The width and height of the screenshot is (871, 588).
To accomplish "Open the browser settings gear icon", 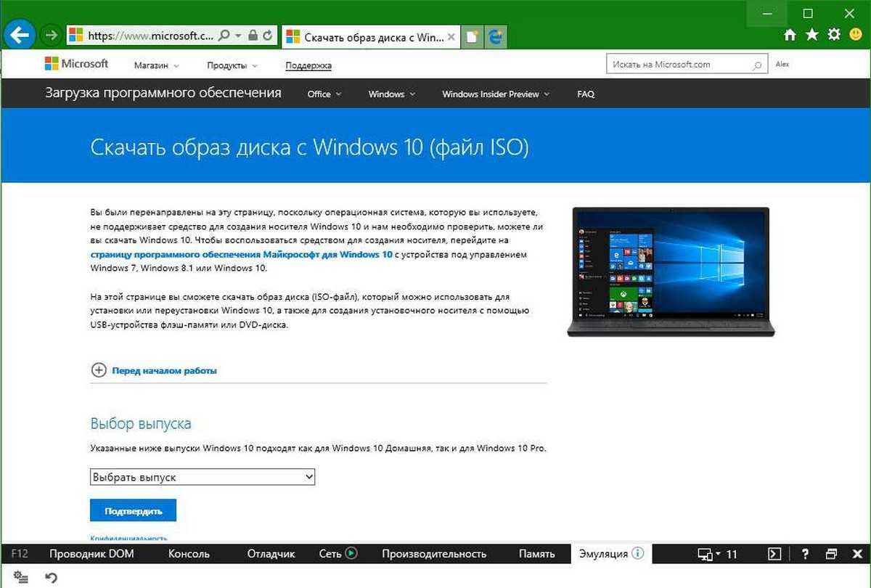I will (834, 35).
